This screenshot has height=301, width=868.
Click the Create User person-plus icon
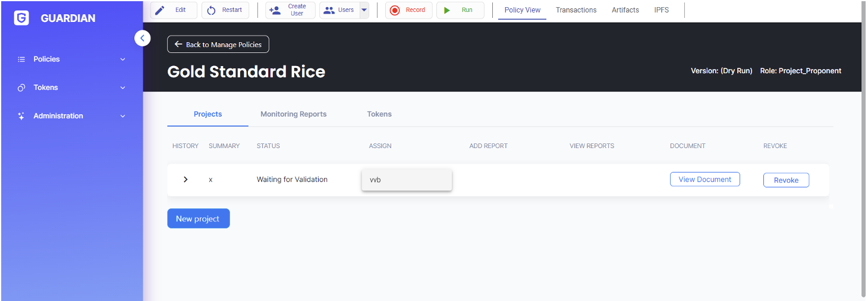pyautogui.click(x=275, y=10)
